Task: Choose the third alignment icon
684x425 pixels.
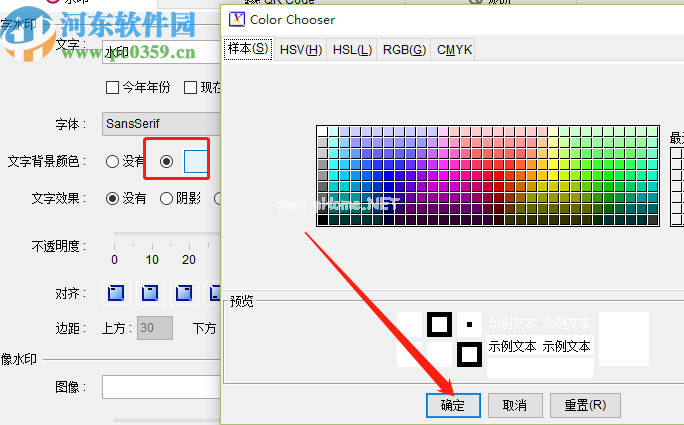Action: [x=184, y=293]
